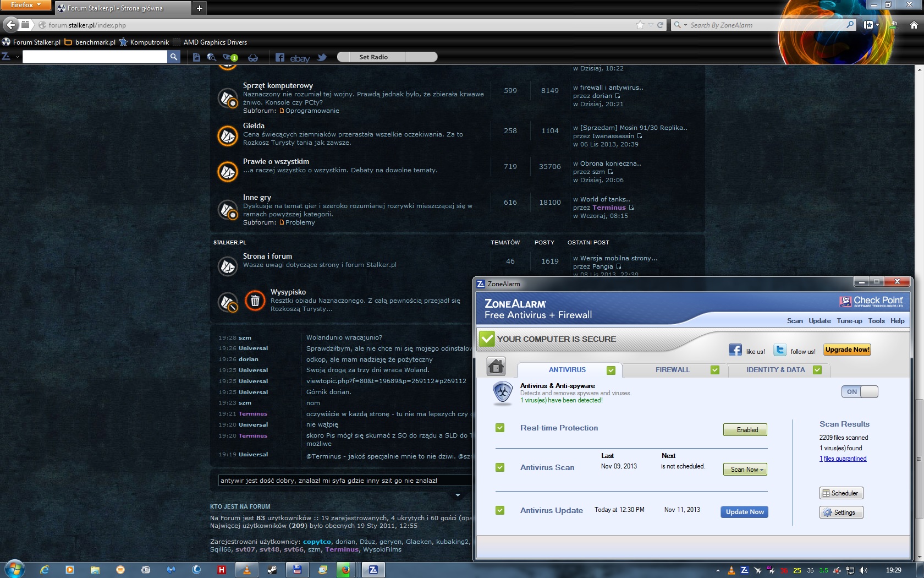Open the ZoneAlarm Update menu

point(820,321)
